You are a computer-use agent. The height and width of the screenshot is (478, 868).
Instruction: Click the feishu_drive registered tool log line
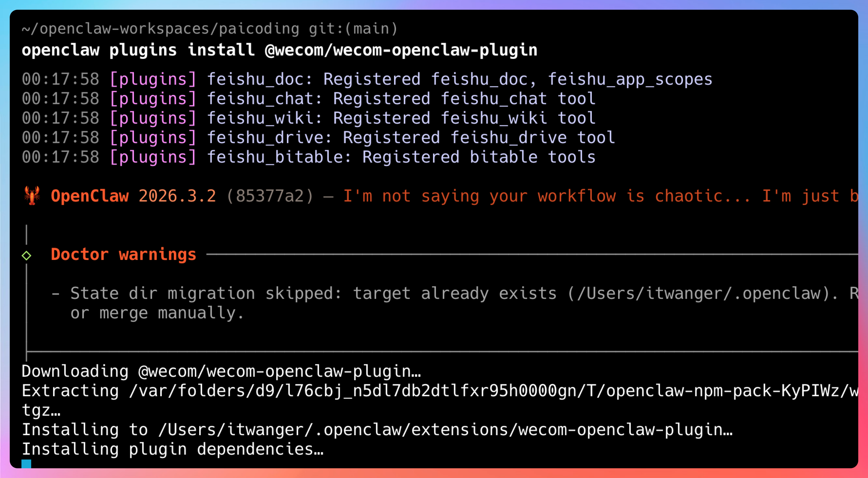pyautogui.click(x=318, y=138)
